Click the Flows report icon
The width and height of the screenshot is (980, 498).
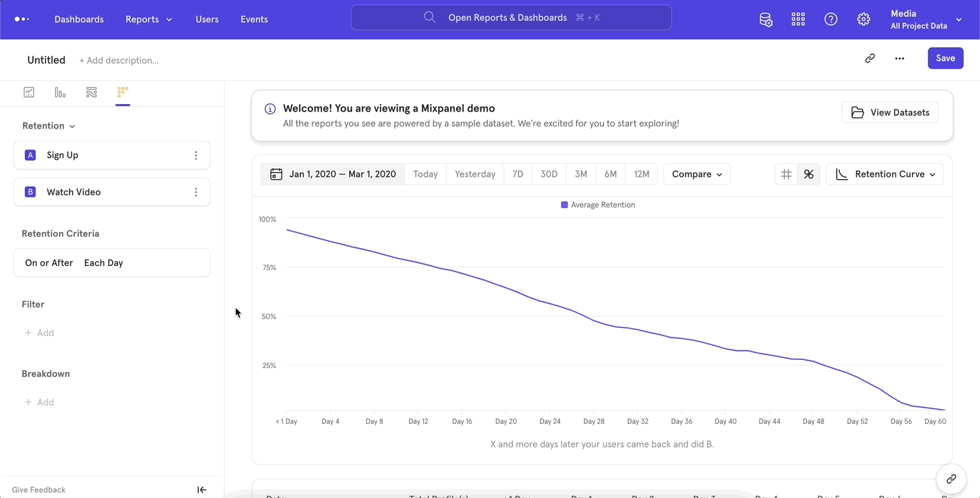coord(91,91)
